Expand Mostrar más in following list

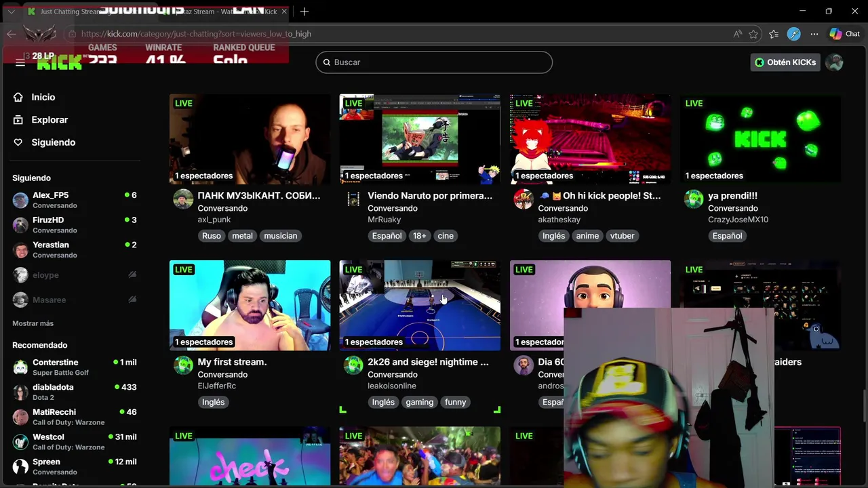[x=33, y=323]
